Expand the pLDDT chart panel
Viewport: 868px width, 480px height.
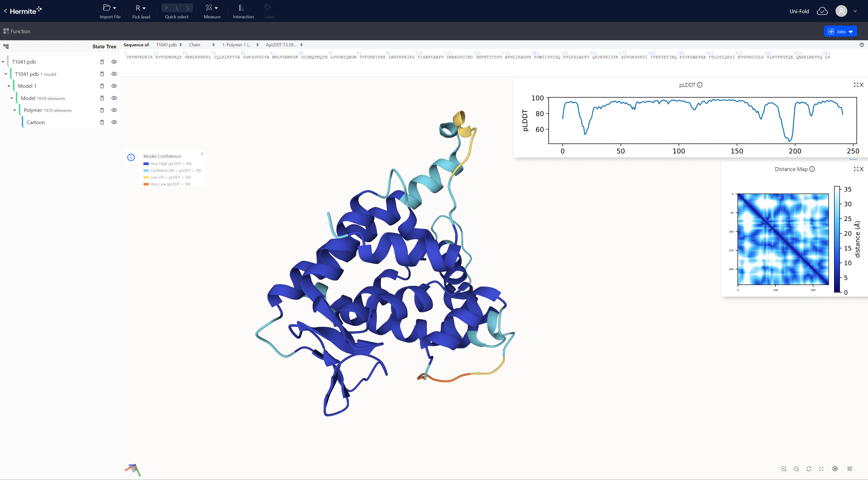click(x=856, y=85)
